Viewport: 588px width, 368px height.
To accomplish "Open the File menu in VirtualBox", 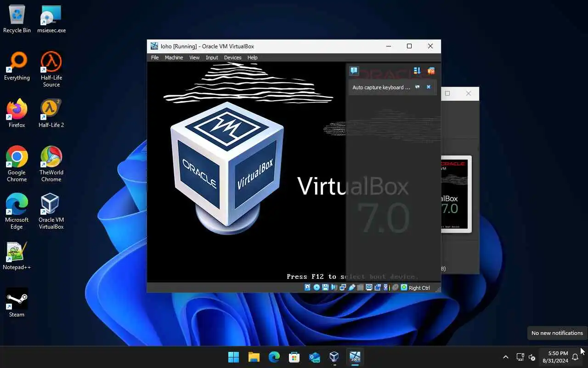I will [x=155, y=57].
